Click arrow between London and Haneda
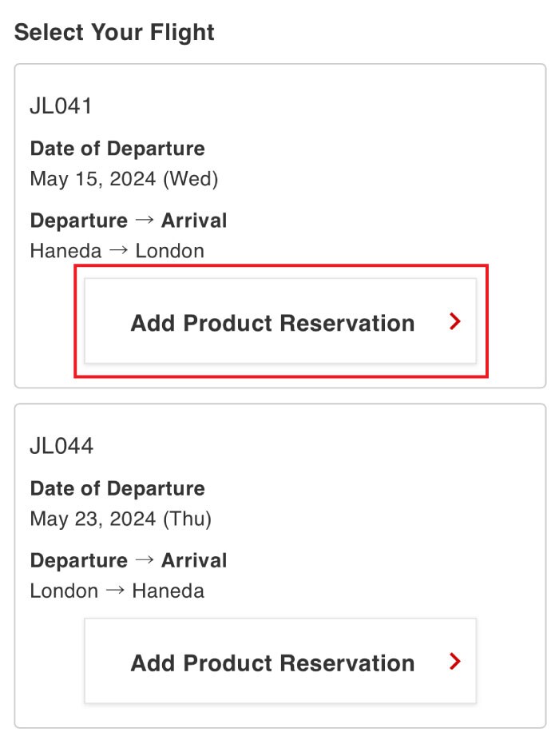The width and height of the screenshot is (559, 756). point(115,591)
